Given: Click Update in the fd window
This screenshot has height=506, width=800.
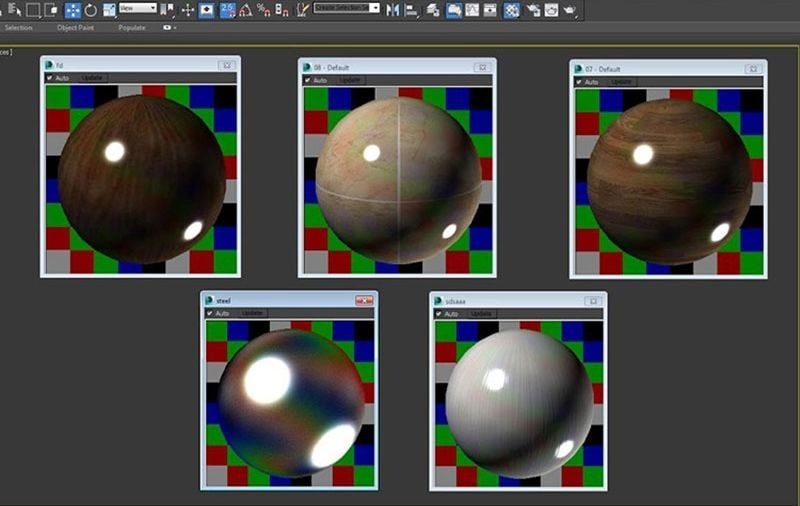Looking at the screenshot, I should coord(93,78).
